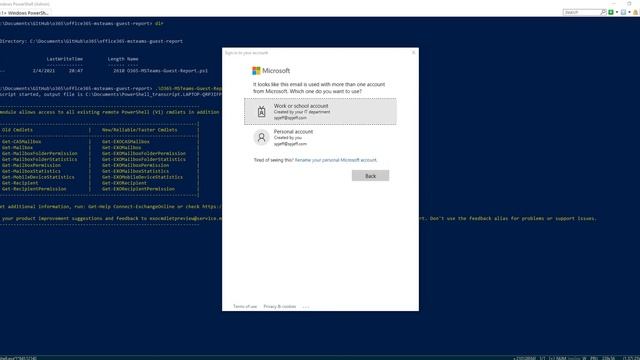Screen dimensions: 640x360
Task: Click the work account badge icon
Action: tap(261, 111)
